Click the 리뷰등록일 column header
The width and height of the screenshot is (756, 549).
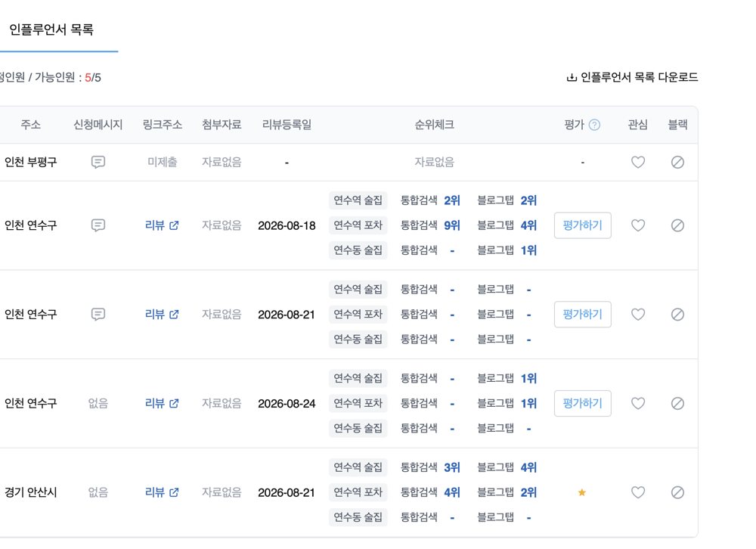coord(287,125)
